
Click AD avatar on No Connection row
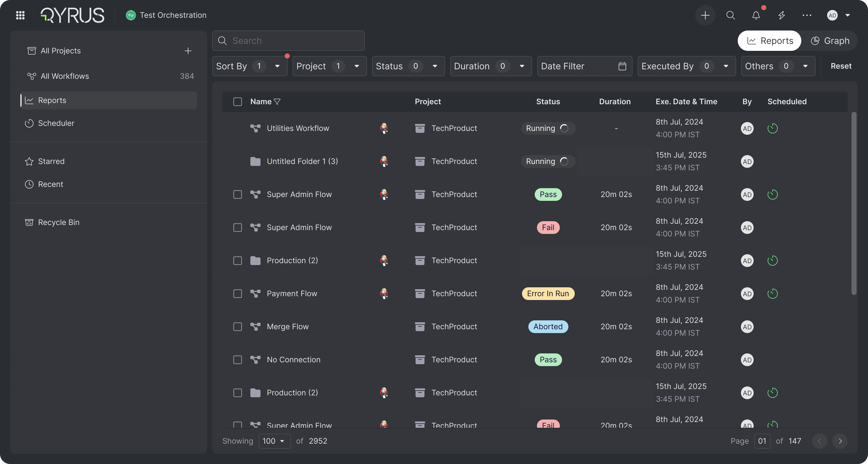pyautogui.click(x=747, y=359)
